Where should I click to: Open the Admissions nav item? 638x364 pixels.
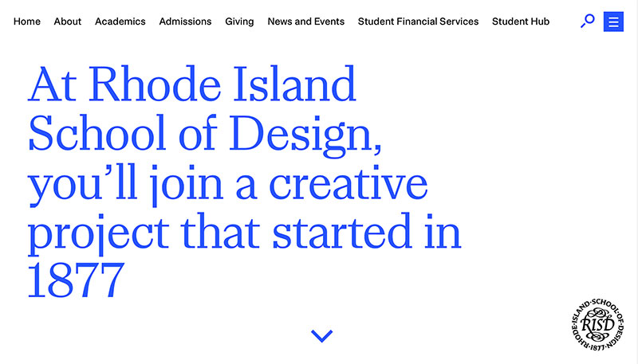(x=185, y=22)
